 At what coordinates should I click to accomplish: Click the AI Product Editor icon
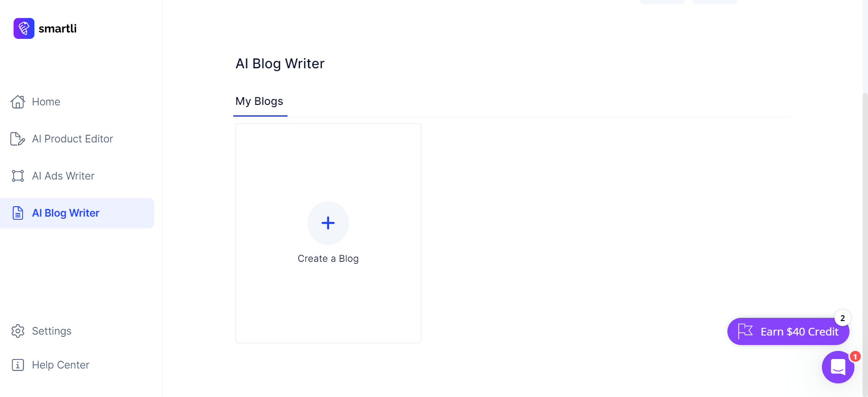pyautogui.click(x=18, y=139)
